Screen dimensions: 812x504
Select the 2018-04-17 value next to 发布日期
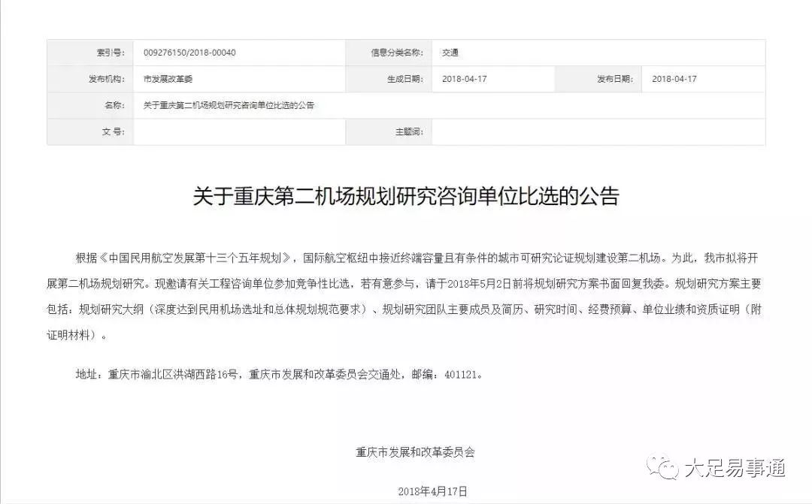(x=674, y=79)
